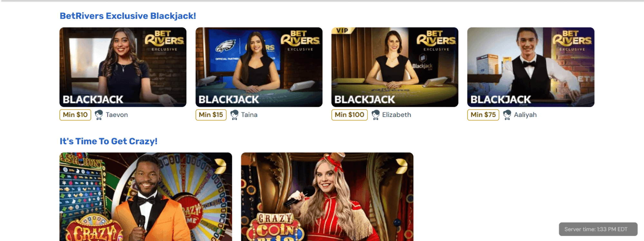Launch the Crazy Coin Flip game tile

(x=327, y=197)
